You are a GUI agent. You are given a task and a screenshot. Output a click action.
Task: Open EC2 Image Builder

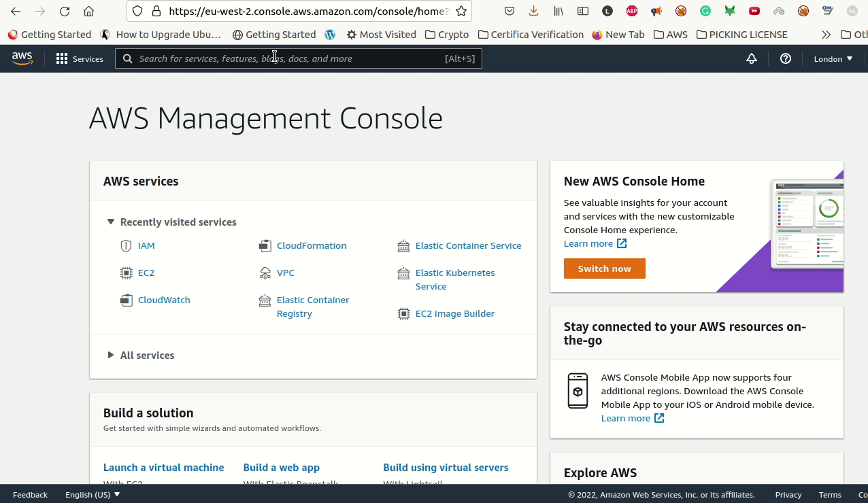(455, 314)
